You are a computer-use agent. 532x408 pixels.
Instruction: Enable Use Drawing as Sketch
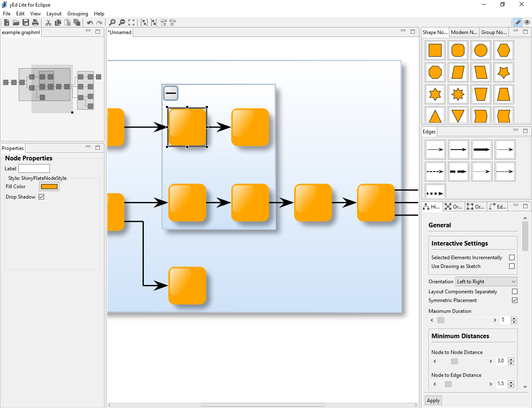(512, 266)
